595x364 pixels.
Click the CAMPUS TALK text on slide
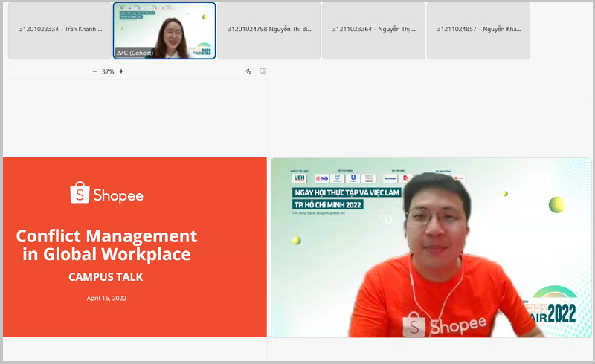click(106, 277)
